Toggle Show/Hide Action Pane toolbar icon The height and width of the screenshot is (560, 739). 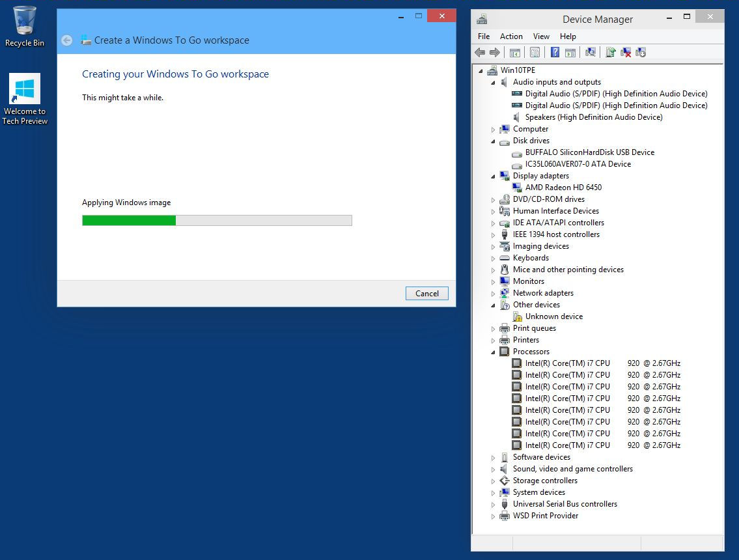coord(570,52)
